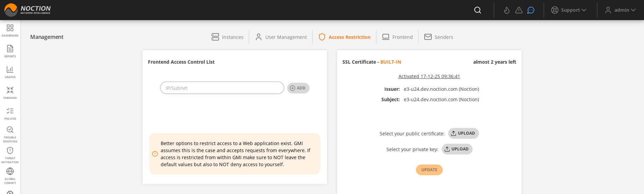Click the IP/Subnet input field
Viewport: 644px width, 194px height.
222,88
